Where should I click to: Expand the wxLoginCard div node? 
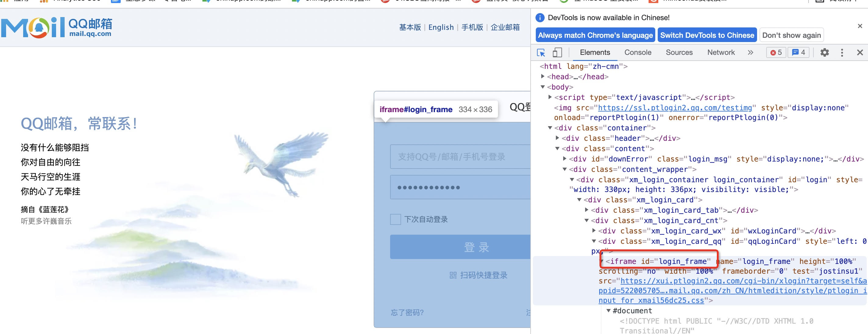[594, 231]
